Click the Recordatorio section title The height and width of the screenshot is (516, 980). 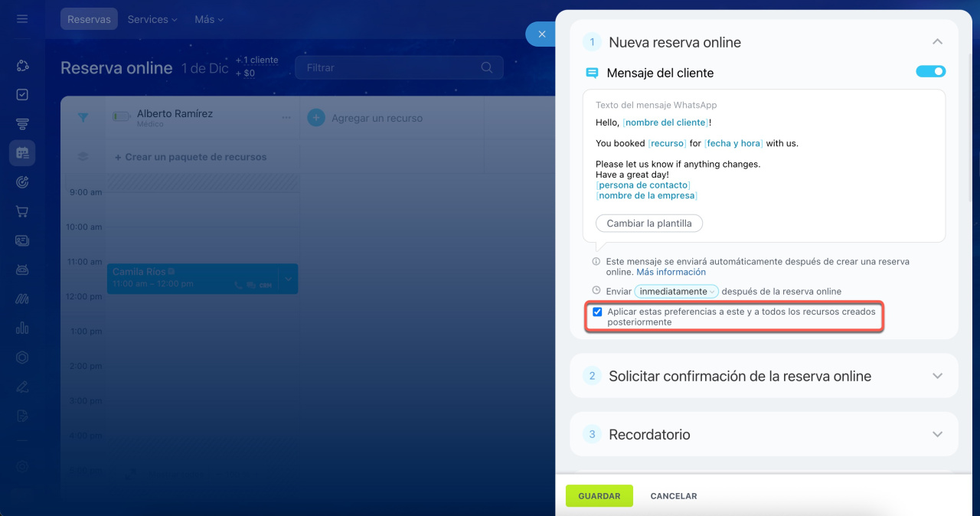click(x=649, y=434)
